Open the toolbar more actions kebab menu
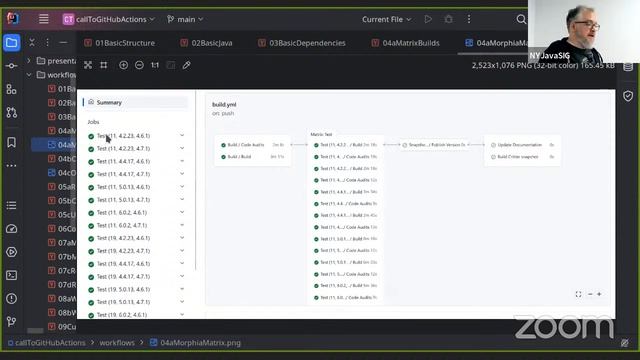The height and width of the screenshot is (360, 640). 469,19
